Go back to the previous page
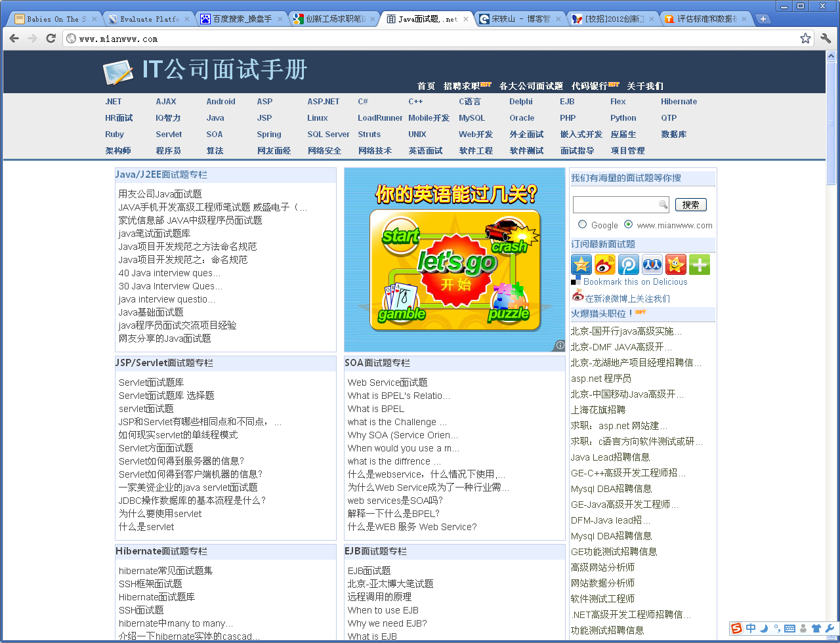 click(14, 39)
